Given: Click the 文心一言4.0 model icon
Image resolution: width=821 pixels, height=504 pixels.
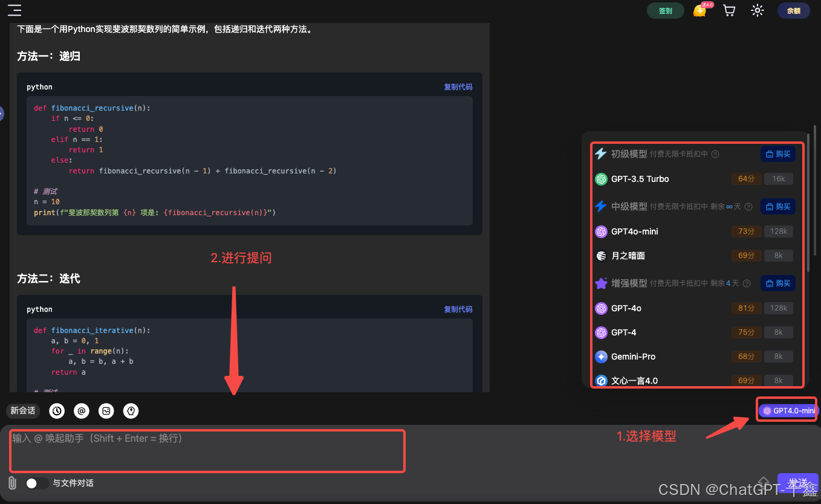Looking at the screenshot, I should point(601,381).
